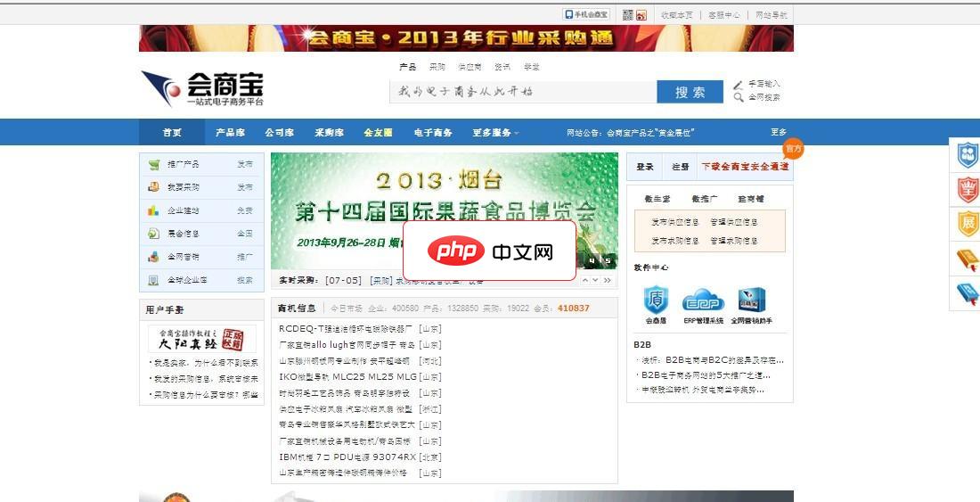Select the 做生意 tab
980x502 pixels.
pyautogui.click(x=657, y=199)
